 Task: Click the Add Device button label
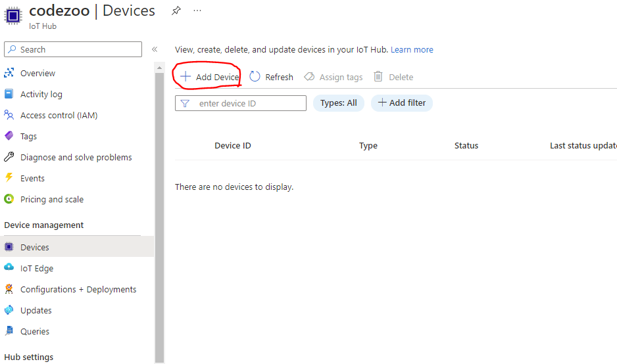(x=218, y=77)
